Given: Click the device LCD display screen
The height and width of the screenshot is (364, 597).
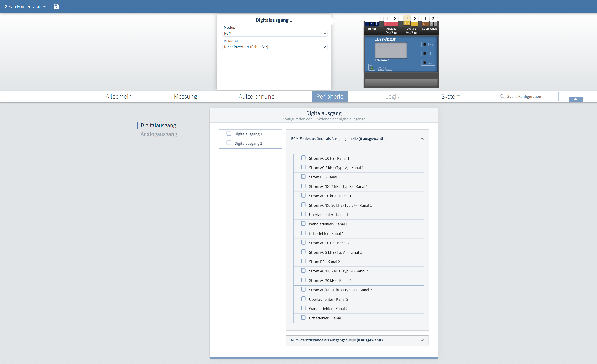Looking at the screenshot, I should [x=391, y=50].
